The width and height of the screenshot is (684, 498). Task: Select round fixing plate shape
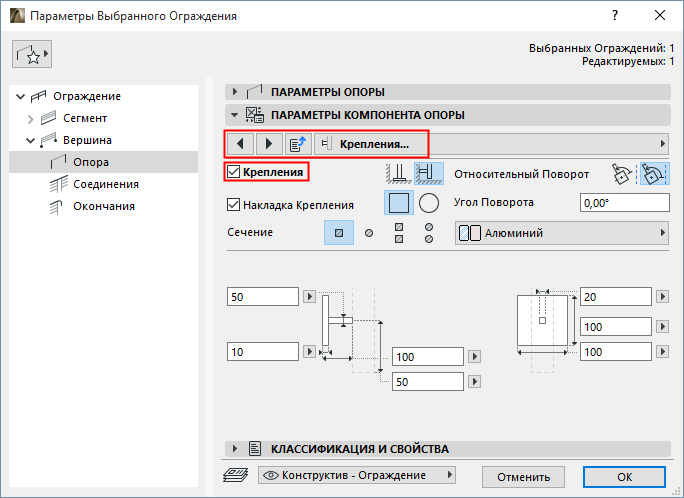pos(429,203)
